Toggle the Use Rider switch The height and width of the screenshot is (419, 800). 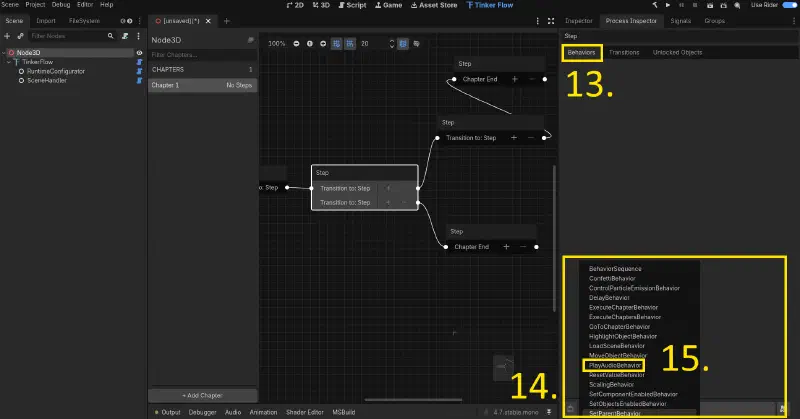(790, 5)
